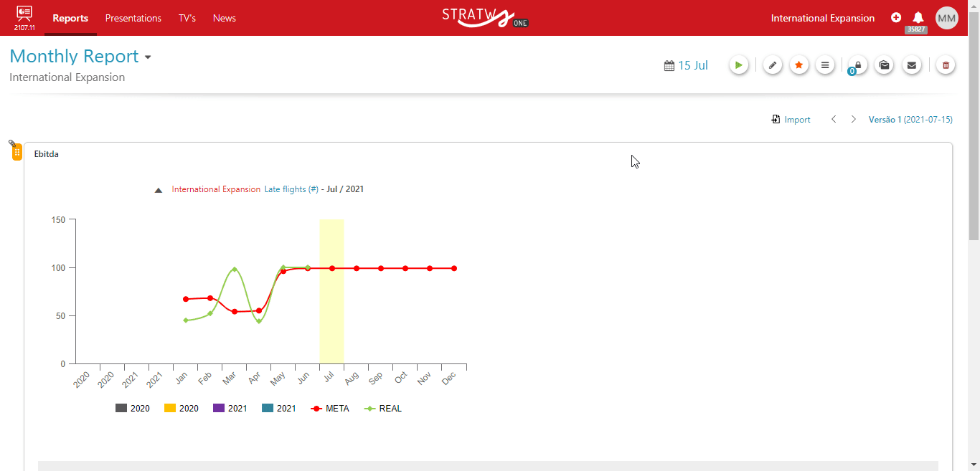Open the Presentations tab
Viewport: 980px width, 471px height.
tap(133, 18)
